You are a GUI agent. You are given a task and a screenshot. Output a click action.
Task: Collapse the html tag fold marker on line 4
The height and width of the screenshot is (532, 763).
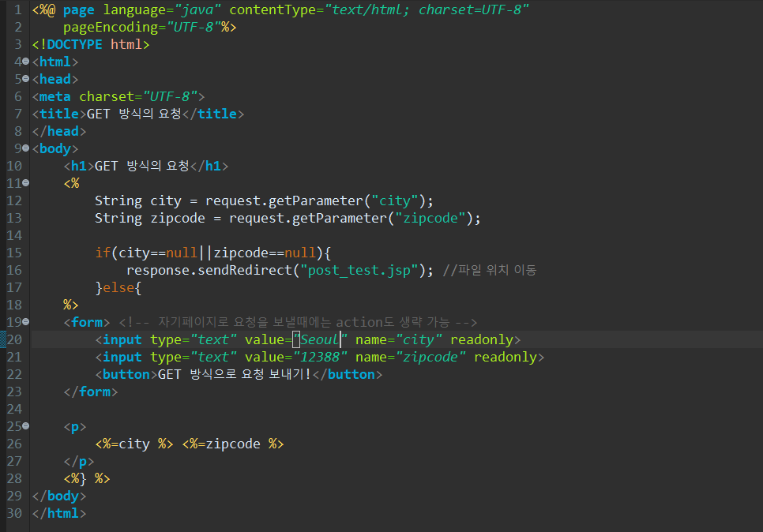pos(26,62)
